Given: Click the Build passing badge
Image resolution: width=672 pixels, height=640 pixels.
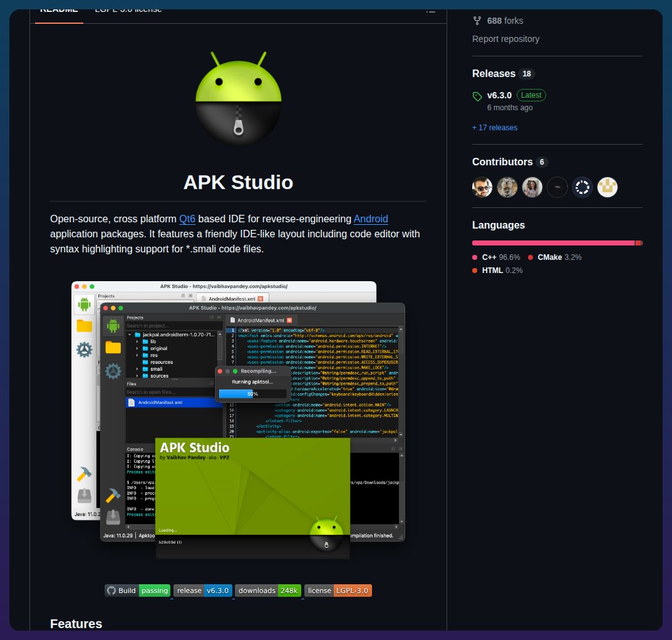Looking at the screenshot, I should click(x=138, y=591).
